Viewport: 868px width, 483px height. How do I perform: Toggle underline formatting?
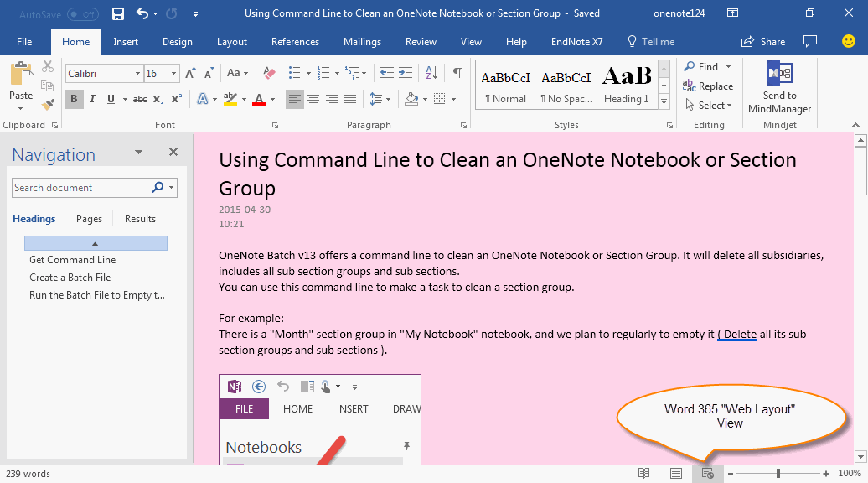point(111,99)
